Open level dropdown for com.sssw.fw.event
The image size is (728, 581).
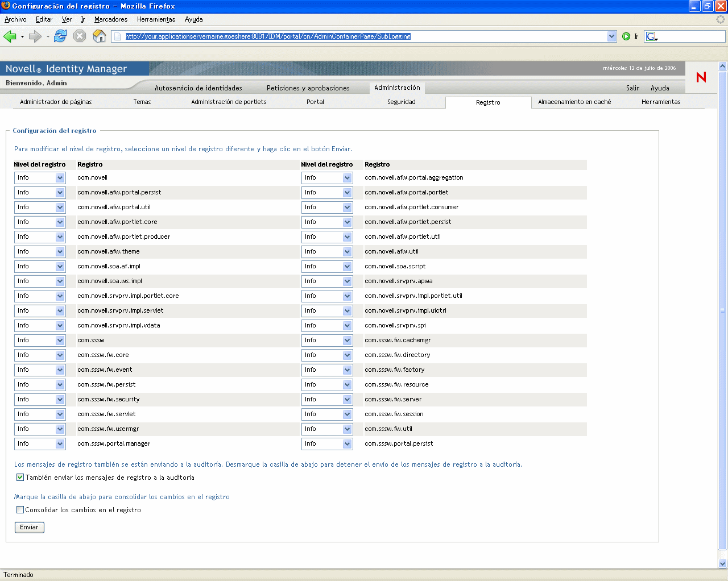click(40, 370)
